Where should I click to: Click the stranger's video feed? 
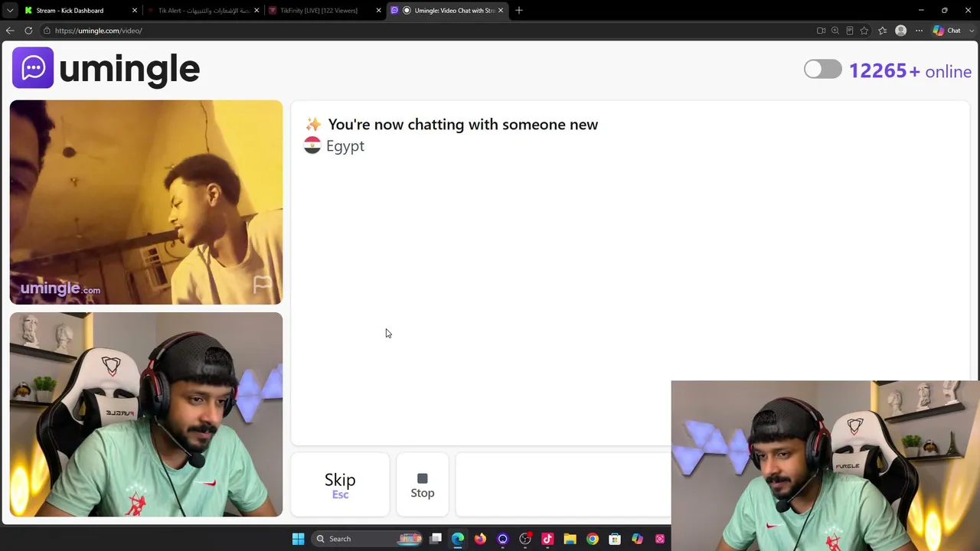(146, 202)
